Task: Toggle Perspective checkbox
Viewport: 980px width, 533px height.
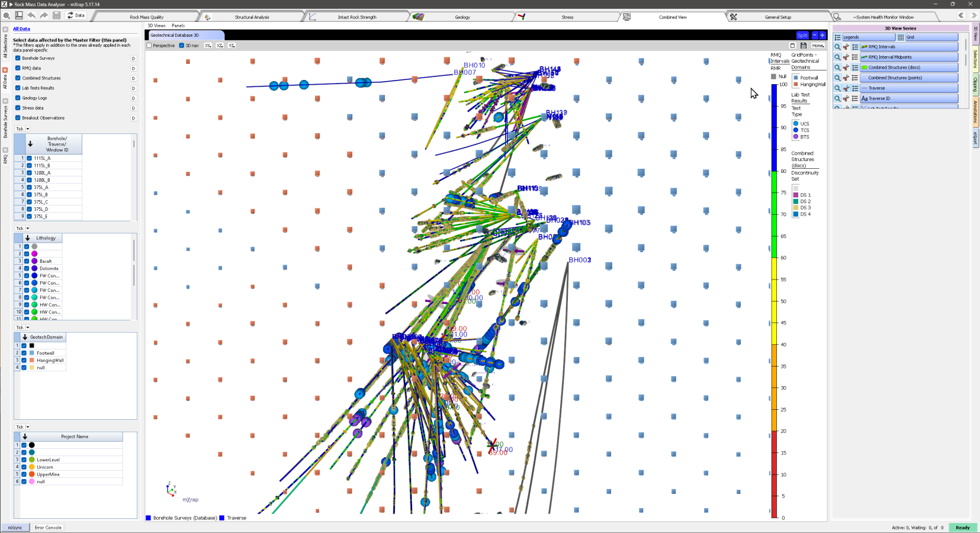Action: click(149, 46)
